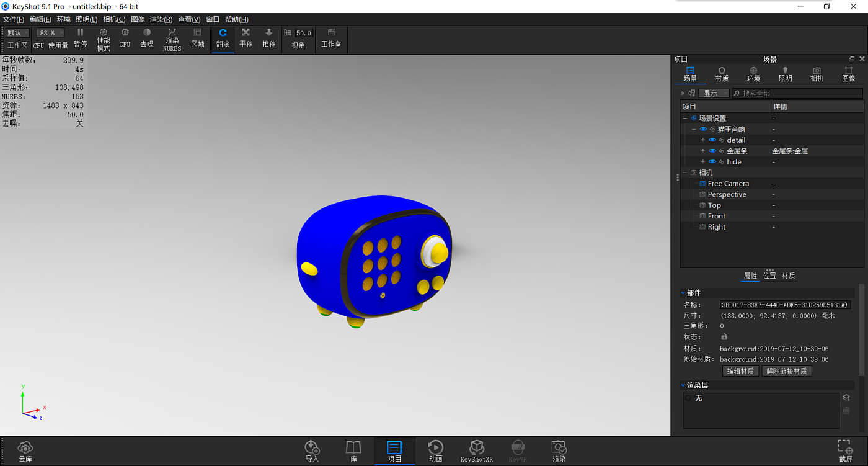
Task: Toggle visibility of the hide group
Action: point(712,162)
